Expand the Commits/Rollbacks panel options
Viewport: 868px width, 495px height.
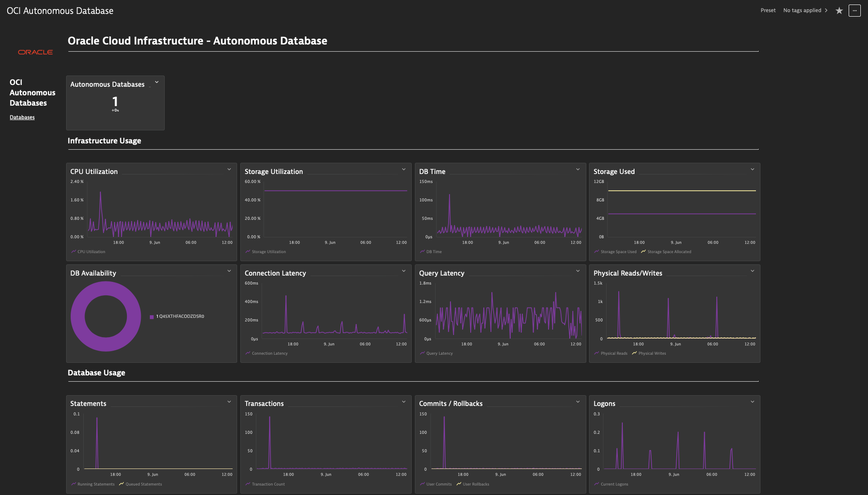coord(578,402)
